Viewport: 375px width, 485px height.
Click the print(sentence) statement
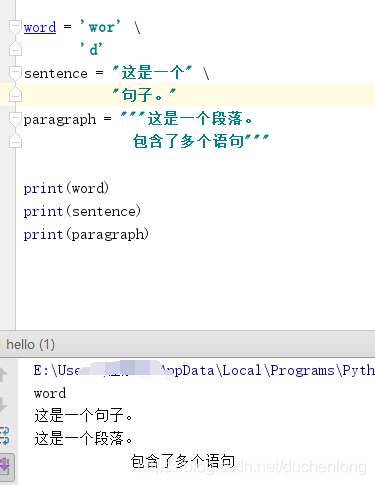(x=82, y=211)
